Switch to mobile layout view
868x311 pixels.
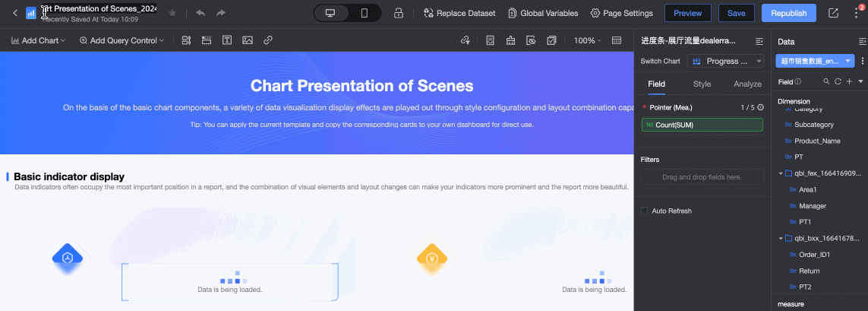365,13
